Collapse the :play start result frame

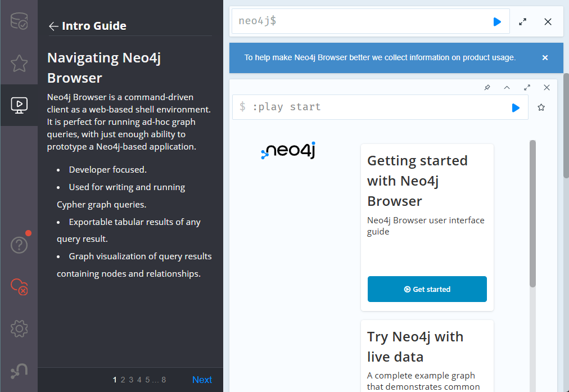507,88
